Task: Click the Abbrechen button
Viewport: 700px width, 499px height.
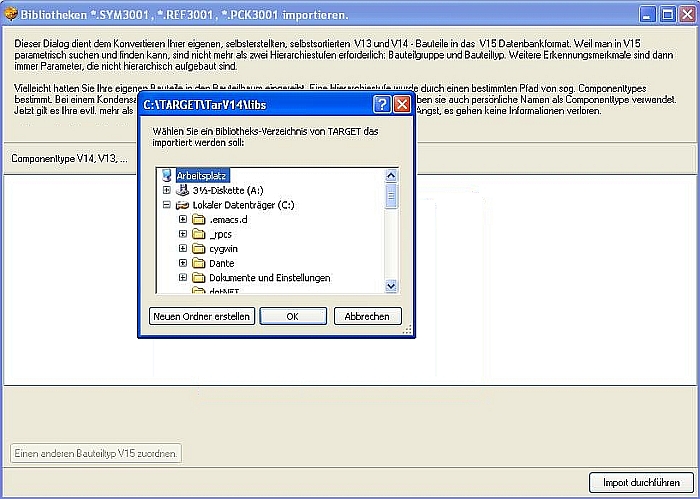Action: (x=367, y=316)
